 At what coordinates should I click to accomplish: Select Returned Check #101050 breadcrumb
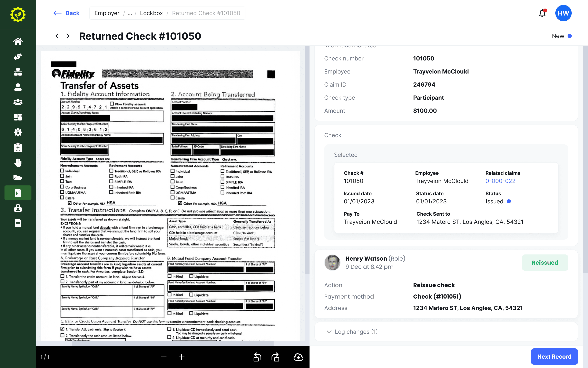(206, 13)
